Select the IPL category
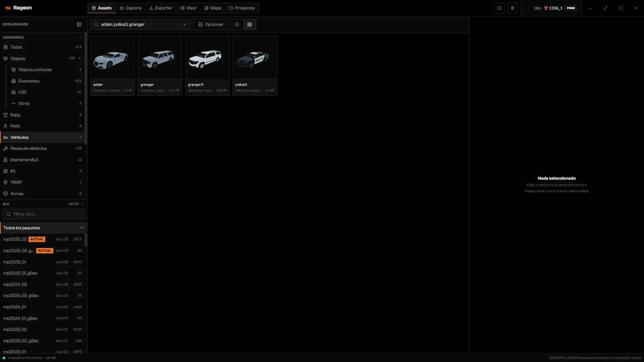The width and height of the screenshot is (644, 362). click(42, 171)
